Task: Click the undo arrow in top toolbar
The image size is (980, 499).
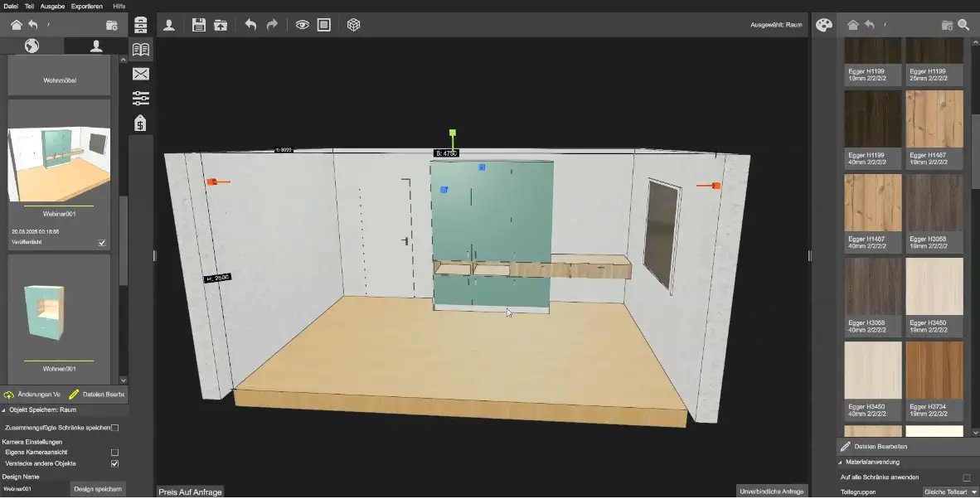Action: [250, 25]
